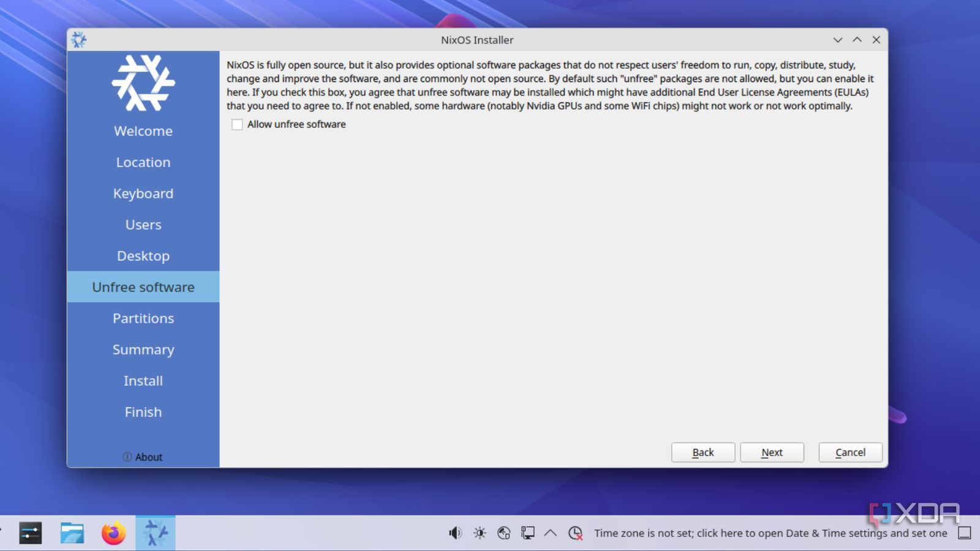Launch Firefox from the taskbar
The width and height of the screenshot is (980, 551).
coord(113,533)
